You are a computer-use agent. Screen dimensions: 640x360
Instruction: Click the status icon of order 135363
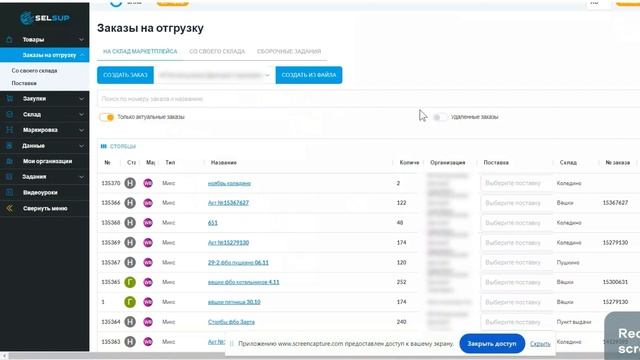[x=130, y=342]
